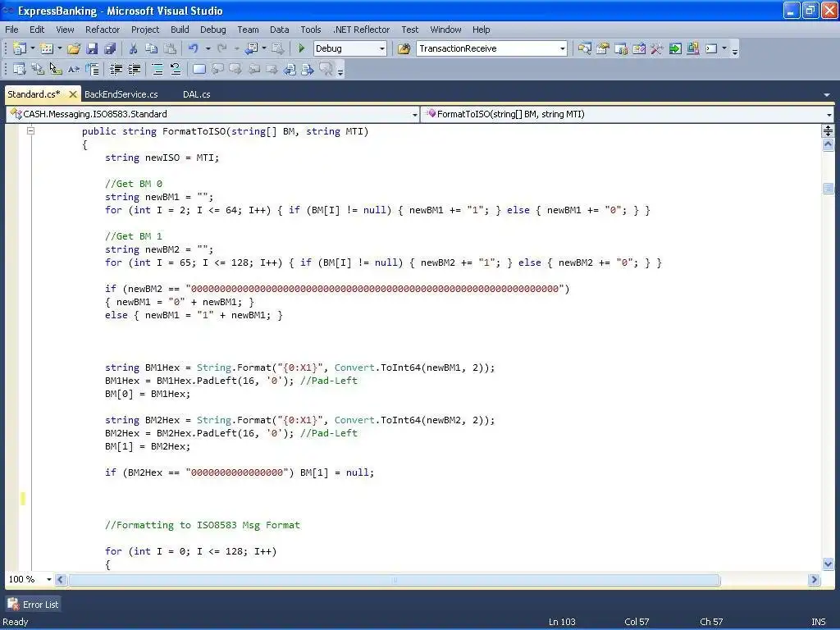
Task: Click the editor split bar handle
Action: tap(829, 130)
